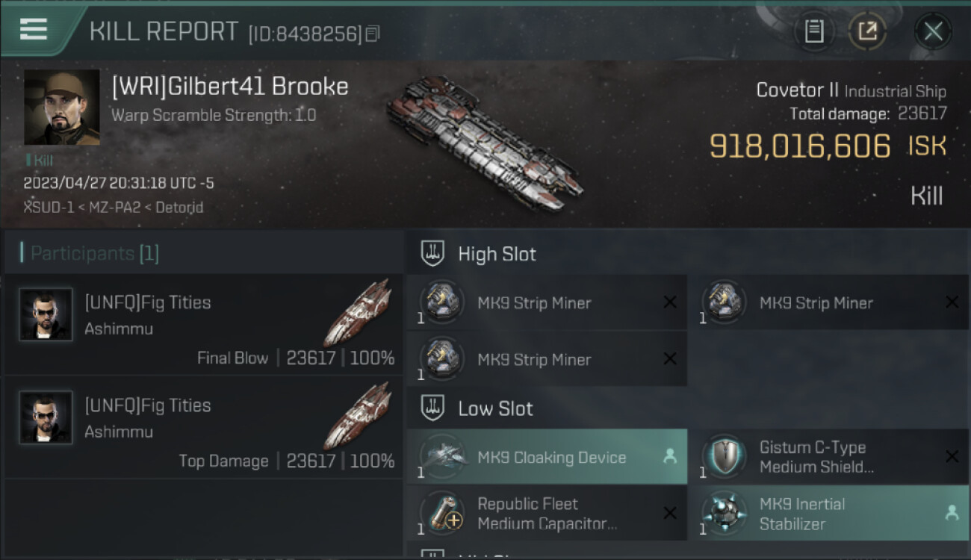Click the Covetor II ship image

[485, 142]
